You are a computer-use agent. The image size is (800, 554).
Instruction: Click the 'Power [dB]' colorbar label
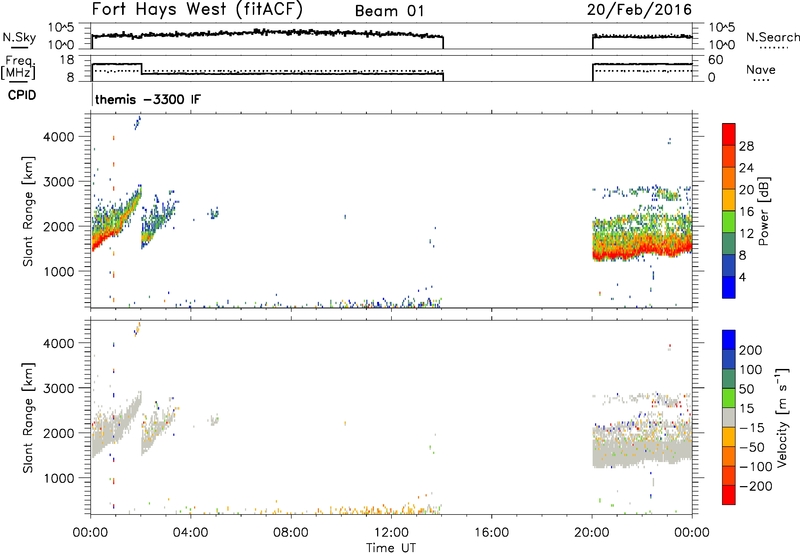(x=764, y=211)
